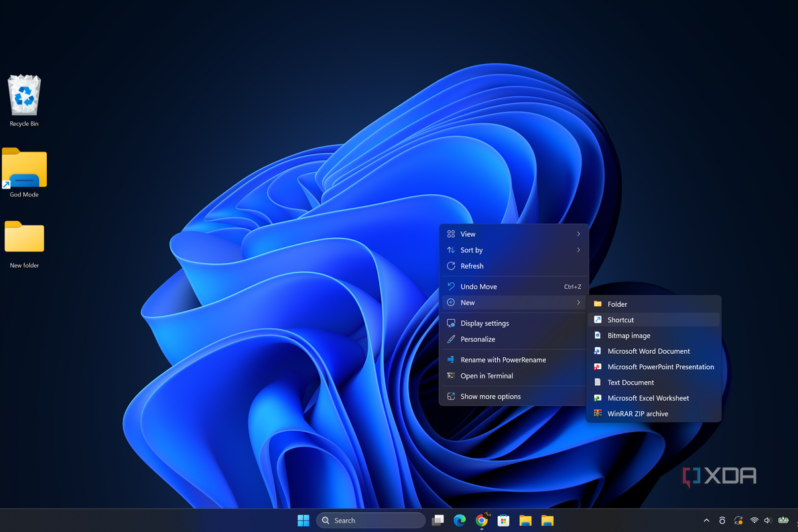The image size is (798, 532).
Task: Click the battery status tray icon
Action: click(783, 521)
